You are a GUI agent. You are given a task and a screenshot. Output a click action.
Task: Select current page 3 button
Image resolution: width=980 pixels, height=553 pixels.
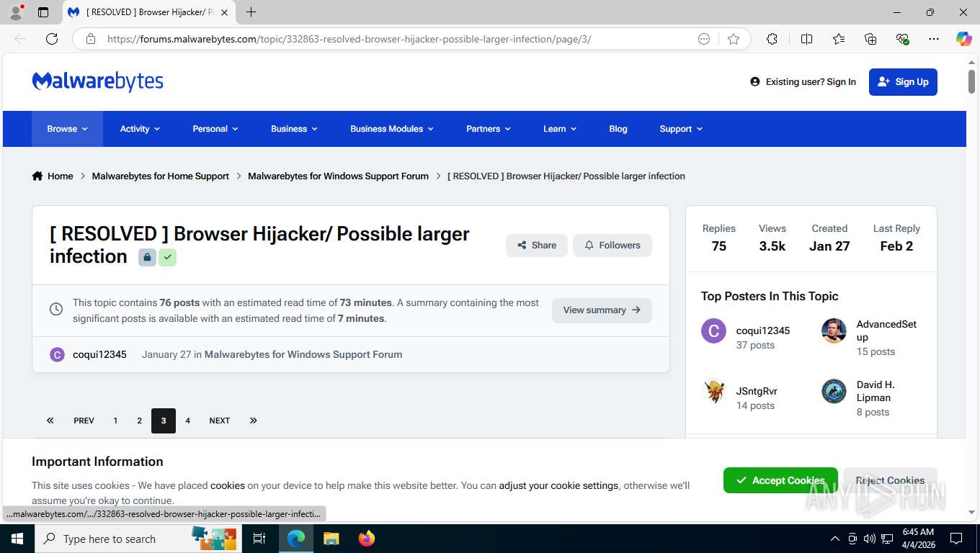[164, 421]
